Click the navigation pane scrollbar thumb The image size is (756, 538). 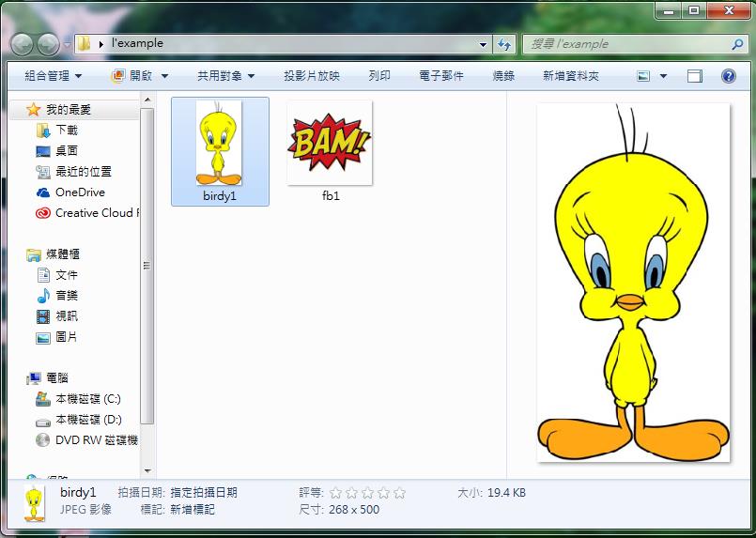(147, 266)
